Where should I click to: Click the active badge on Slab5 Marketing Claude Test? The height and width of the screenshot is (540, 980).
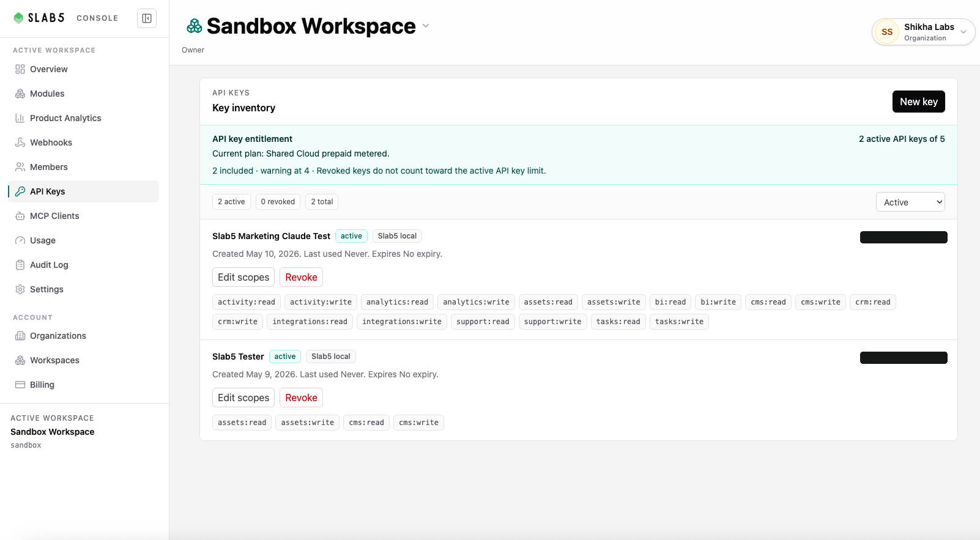[351, 236]
